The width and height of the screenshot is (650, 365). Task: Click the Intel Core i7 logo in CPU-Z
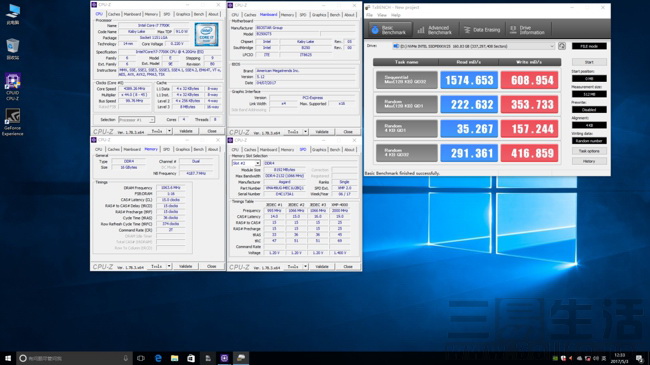tap(206, 34)
